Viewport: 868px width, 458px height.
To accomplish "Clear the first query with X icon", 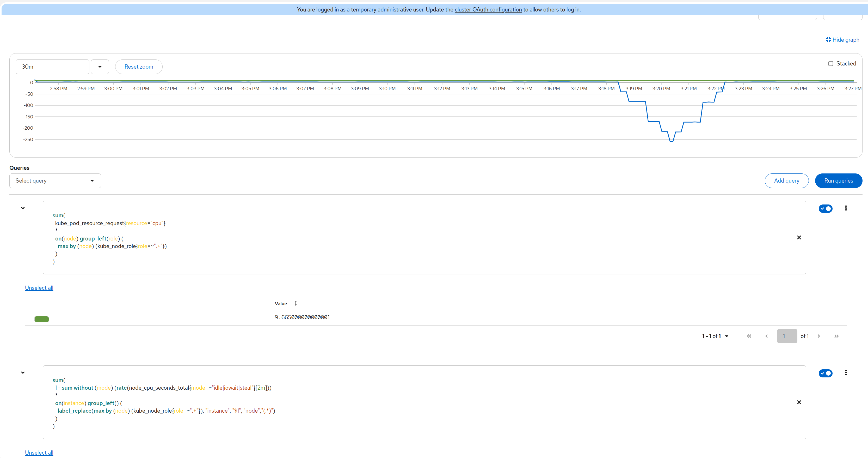I will pyautogui.click(x=799, y=237).
